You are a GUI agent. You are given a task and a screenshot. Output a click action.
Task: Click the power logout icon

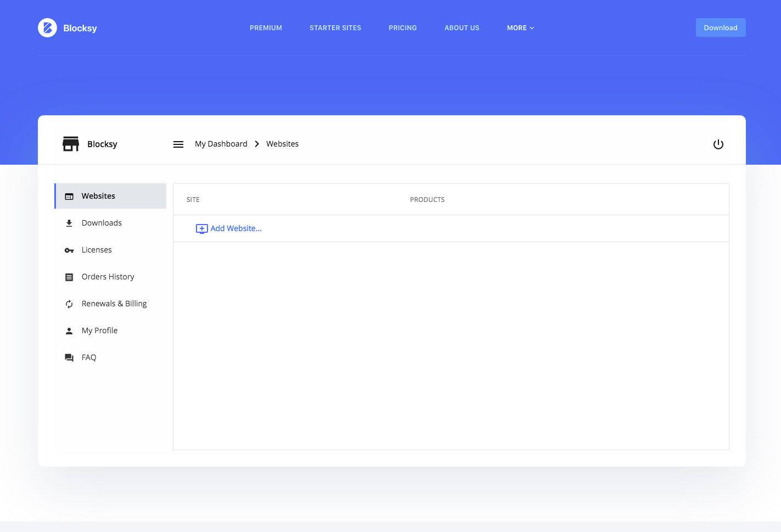point(718,144)
